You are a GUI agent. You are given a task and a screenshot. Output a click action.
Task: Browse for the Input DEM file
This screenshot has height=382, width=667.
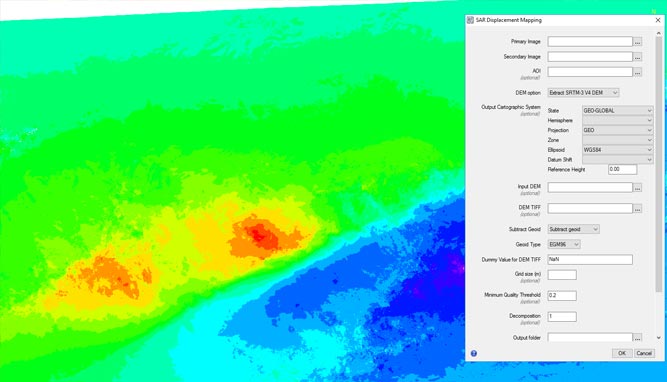[x=637, y=188]
